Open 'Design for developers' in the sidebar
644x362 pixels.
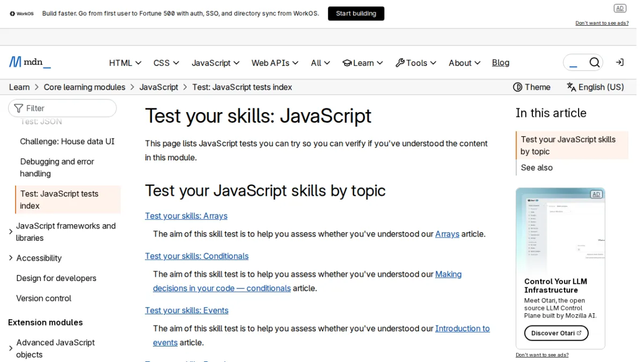pos(56,278)
